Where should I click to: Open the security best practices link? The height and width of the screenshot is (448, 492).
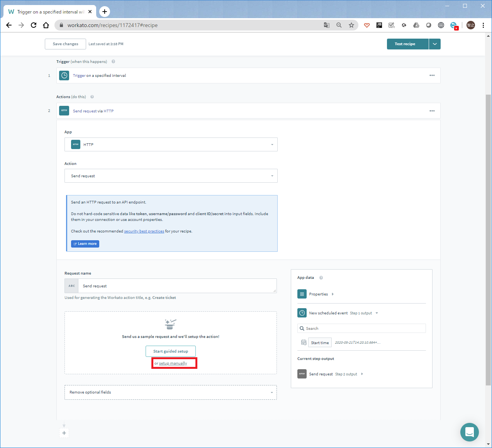tap(144, 231)
